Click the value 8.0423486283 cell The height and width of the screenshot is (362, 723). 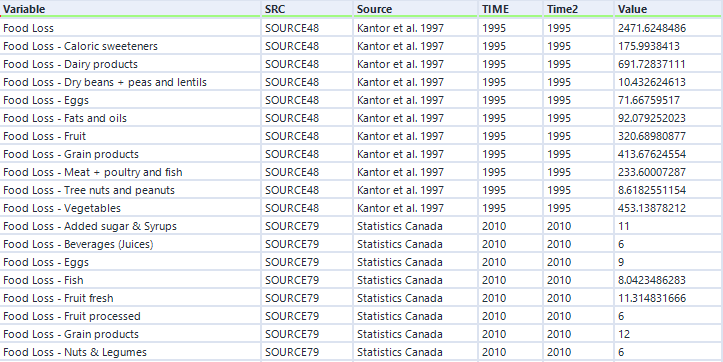click(x=669, y=280)
